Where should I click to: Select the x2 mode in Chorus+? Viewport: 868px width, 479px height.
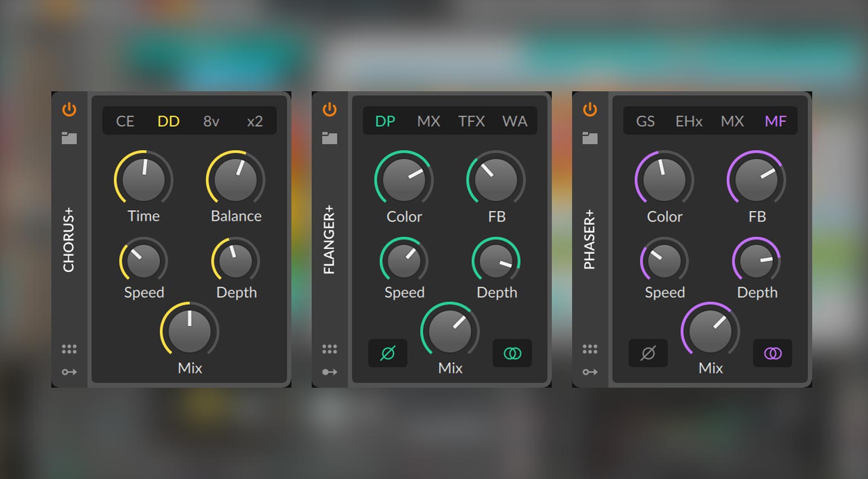click(255, 121)
